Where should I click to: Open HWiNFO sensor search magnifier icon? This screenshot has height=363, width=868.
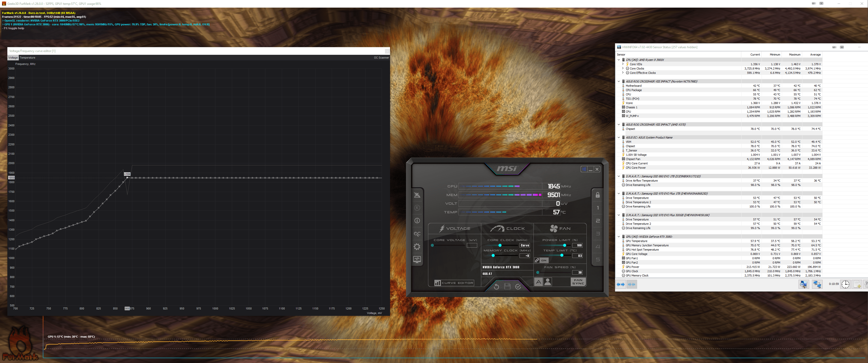pos(804,284)
